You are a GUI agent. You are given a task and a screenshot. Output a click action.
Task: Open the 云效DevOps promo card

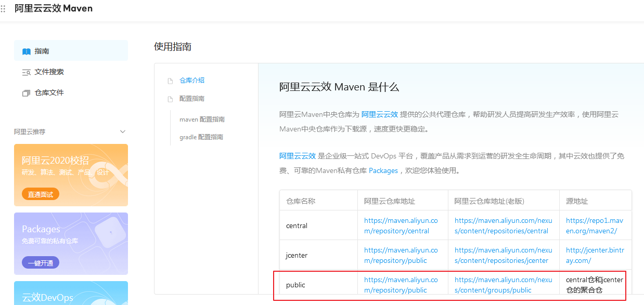[71, 293]
